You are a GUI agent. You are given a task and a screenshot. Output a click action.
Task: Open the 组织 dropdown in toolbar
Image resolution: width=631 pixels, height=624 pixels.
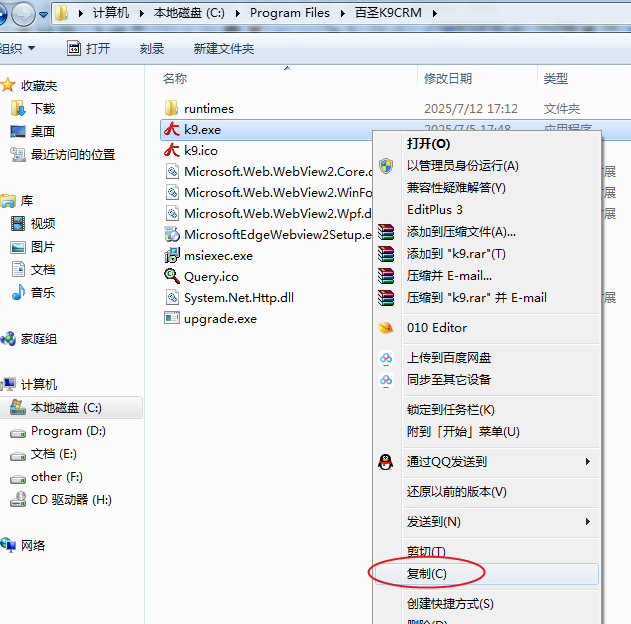coord(18,48)
